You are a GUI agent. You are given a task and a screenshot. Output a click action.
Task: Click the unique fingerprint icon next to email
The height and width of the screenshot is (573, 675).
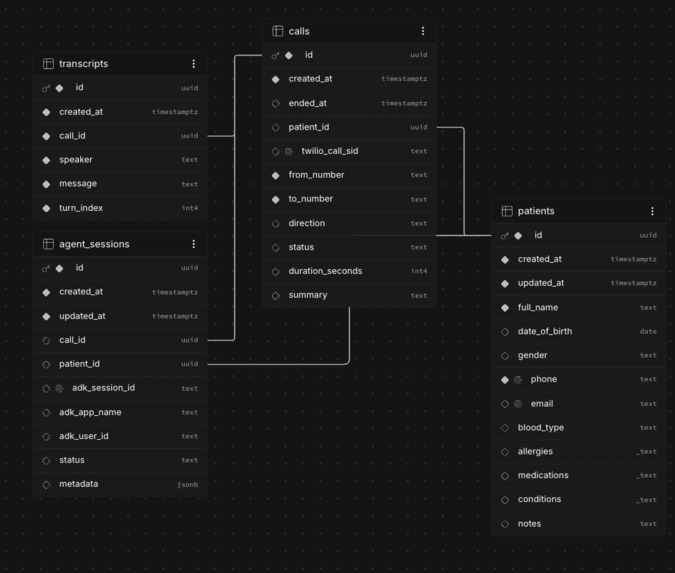click(518, 404)
